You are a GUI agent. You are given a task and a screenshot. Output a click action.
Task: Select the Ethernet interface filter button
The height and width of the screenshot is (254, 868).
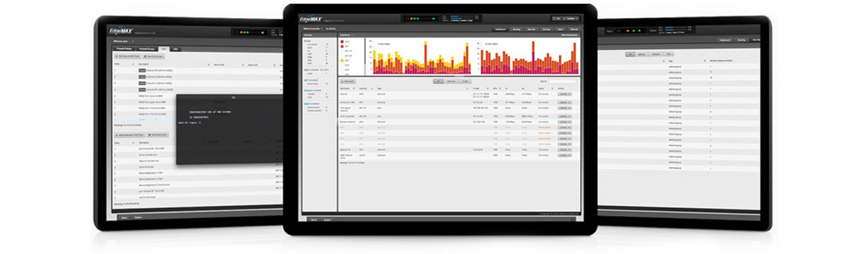451,81
